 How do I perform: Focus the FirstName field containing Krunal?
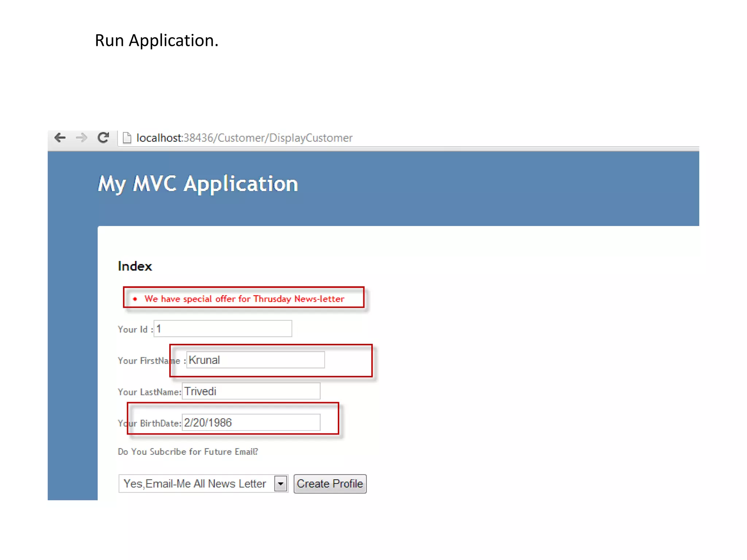255,360
